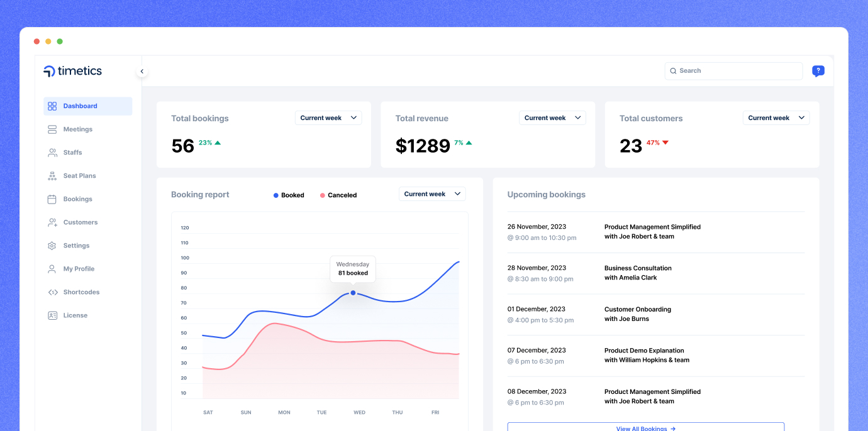Open Total customers Current week dropdown

[776, 118]
